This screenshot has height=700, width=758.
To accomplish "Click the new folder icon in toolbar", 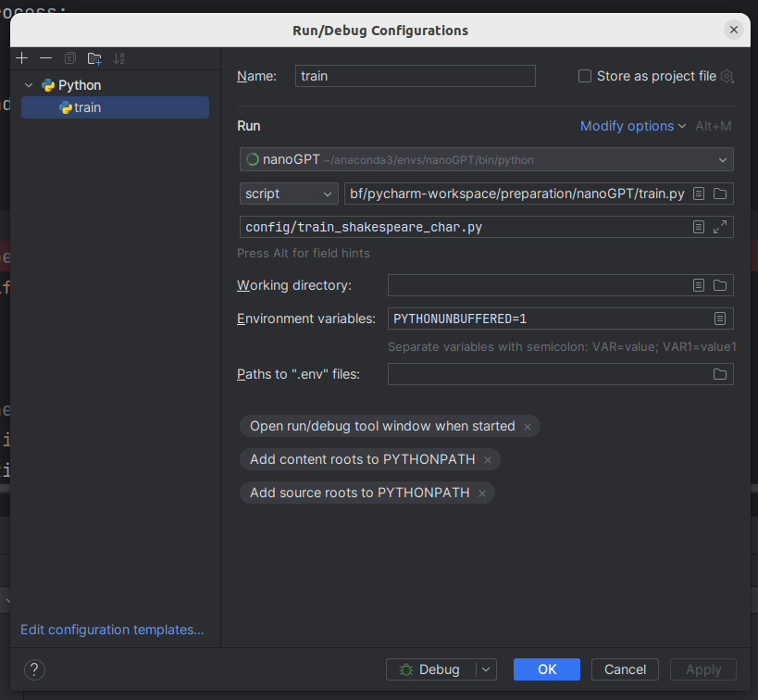I will pos(94,58).
